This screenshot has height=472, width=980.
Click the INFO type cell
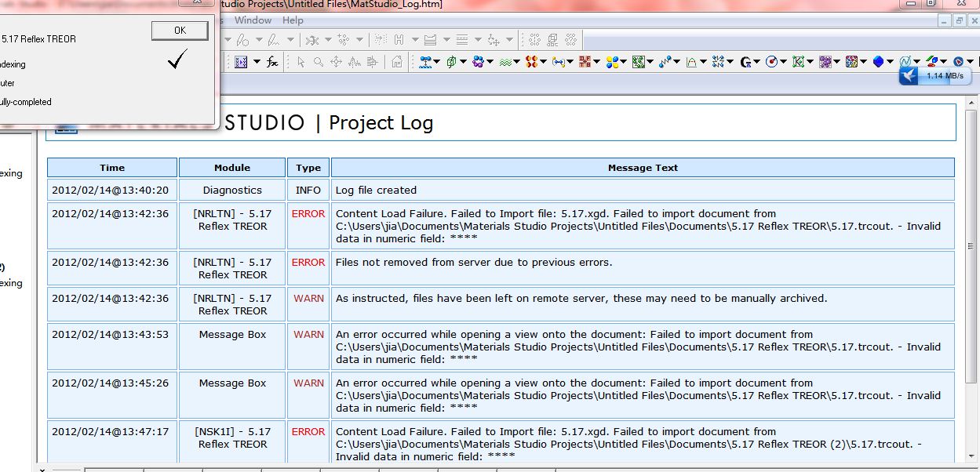308,190
